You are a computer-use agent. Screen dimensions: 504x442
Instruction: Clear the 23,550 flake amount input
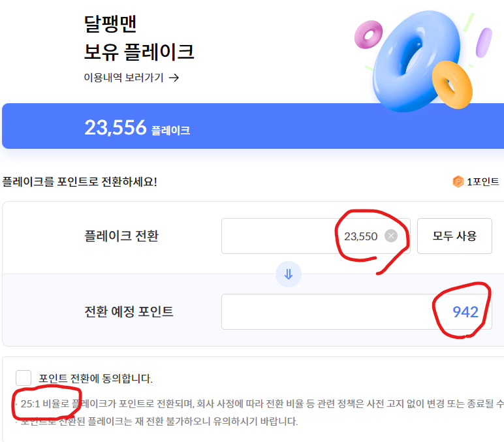coord(390,236)
